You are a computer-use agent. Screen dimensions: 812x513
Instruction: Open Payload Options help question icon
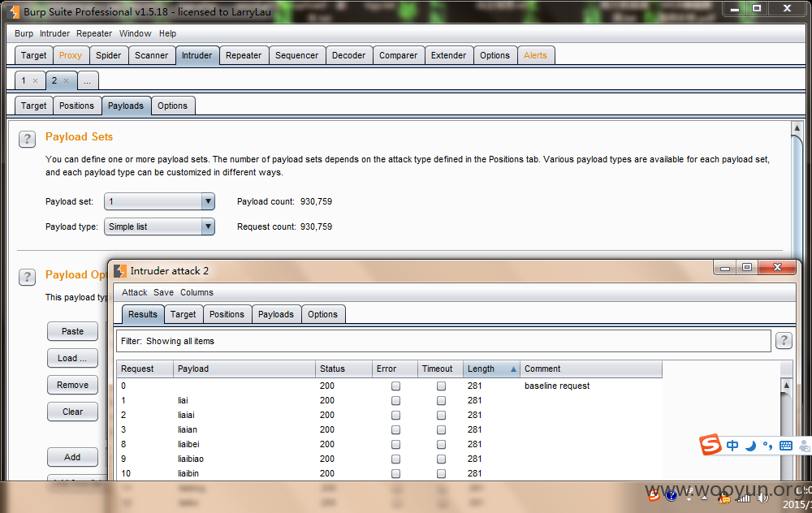click(x=27, y=277)
